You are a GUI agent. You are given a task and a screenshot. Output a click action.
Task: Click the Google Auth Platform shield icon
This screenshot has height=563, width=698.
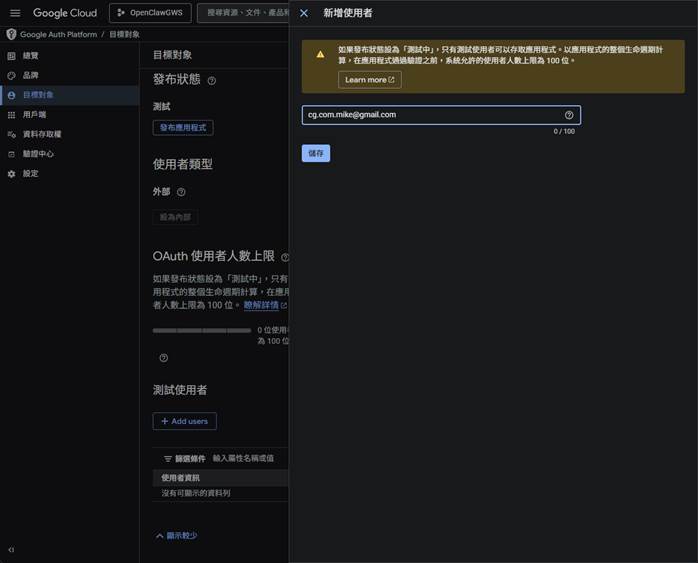[11, 34]
